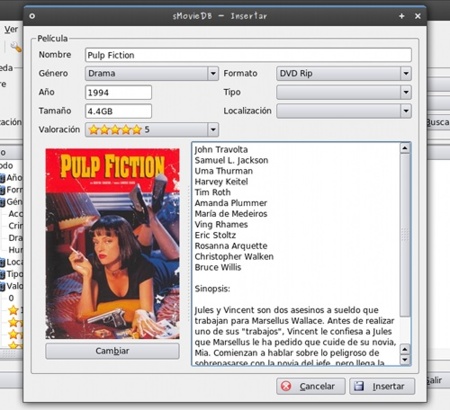Image resolution: width=450 pixels, height=410 pixels.
Task: Click the vertical scrollbar thumb of the text box
Action: (405, 235)
